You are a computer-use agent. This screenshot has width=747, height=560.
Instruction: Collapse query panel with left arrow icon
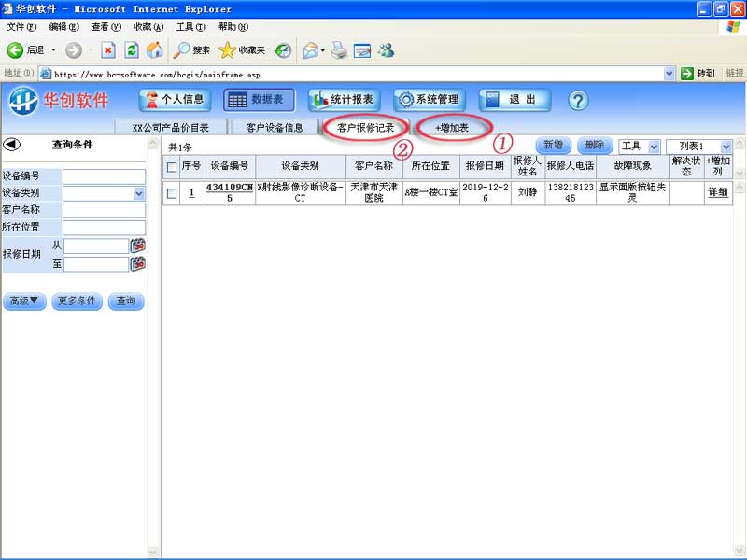tap(11, 144)
